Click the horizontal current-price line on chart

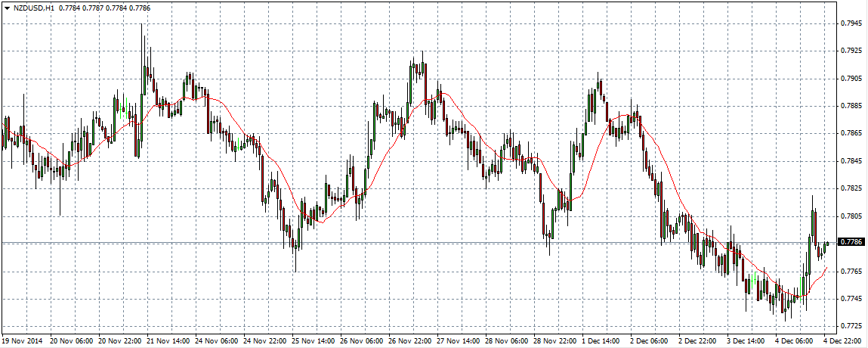click(x=419, y=242)
